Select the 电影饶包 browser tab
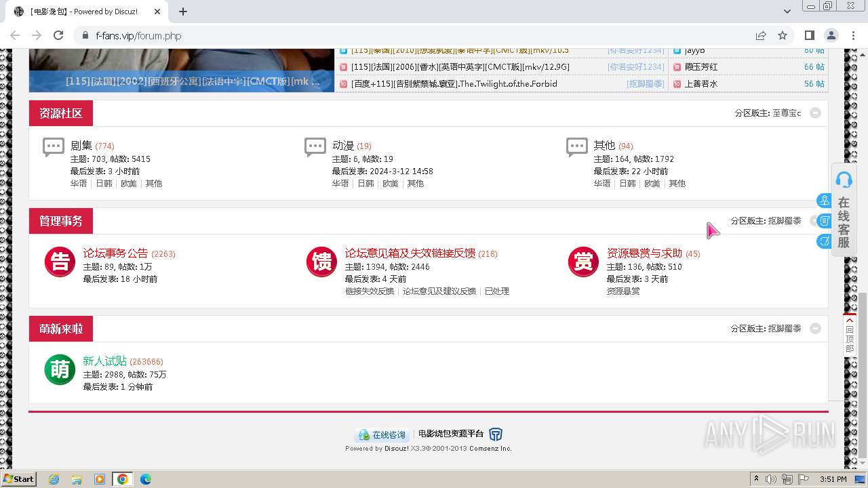 [x=87, y=12]
